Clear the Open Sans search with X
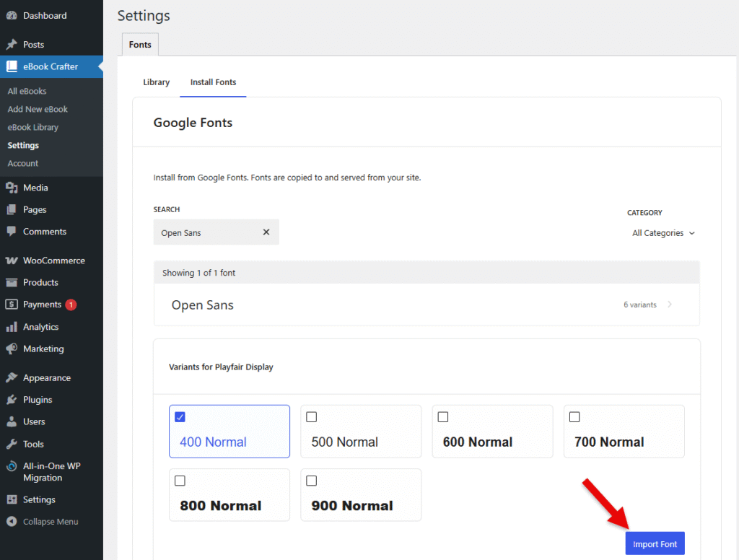This screenshot has height=560, width=739. point(266,232)
